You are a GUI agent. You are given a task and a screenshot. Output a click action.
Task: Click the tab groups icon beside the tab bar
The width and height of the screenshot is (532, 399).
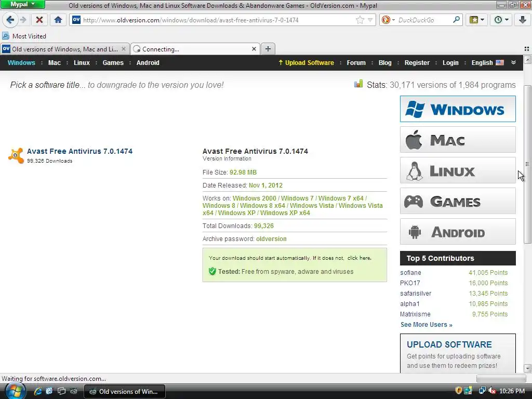(x=527, y=49)
